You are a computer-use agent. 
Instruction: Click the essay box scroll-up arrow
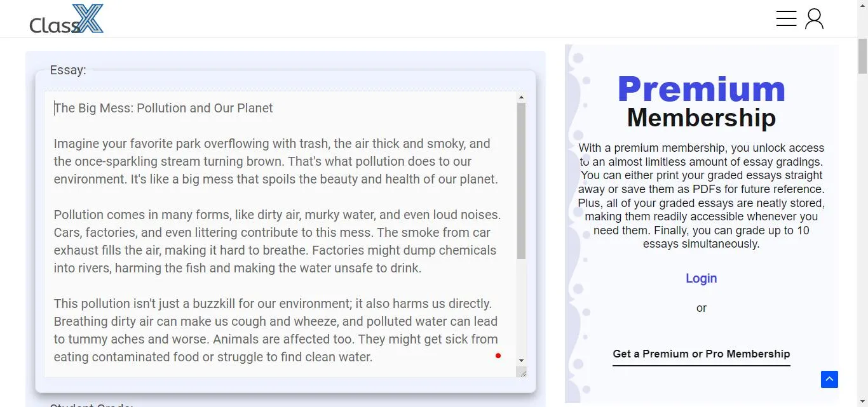tap(521, 98)
